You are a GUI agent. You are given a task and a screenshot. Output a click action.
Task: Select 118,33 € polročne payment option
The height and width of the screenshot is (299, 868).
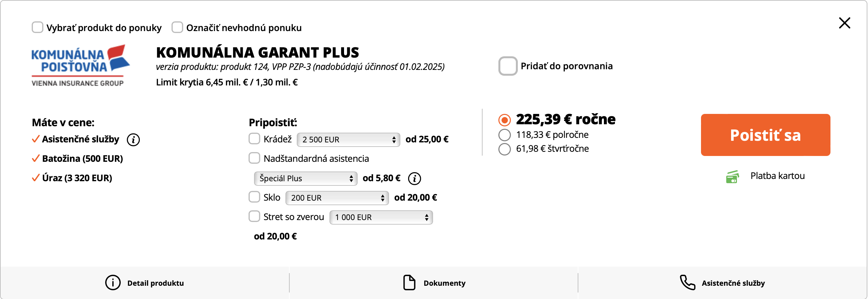pos(505,135)
